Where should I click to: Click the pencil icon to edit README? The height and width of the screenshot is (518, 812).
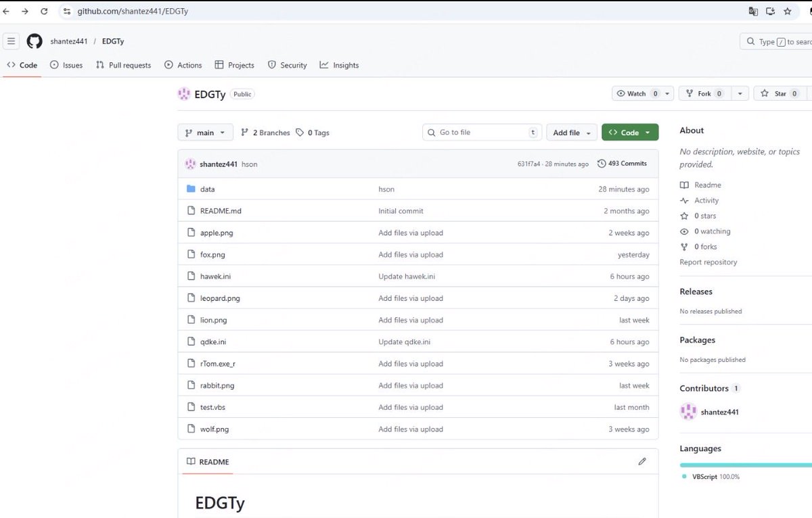tap(642, 461)
